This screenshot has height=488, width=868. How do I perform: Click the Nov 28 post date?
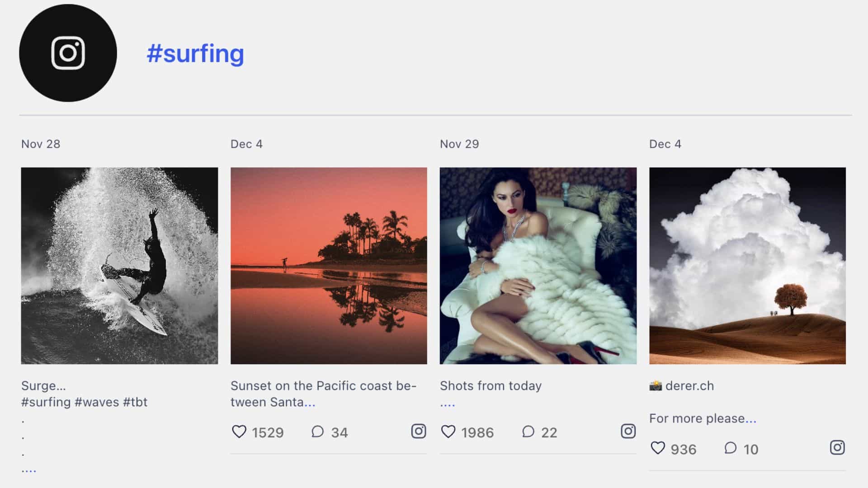coord(41,144)
